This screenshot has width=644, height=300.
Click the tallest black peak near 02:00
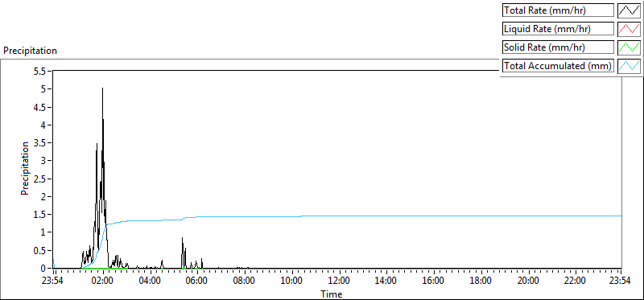pos(103,88)
